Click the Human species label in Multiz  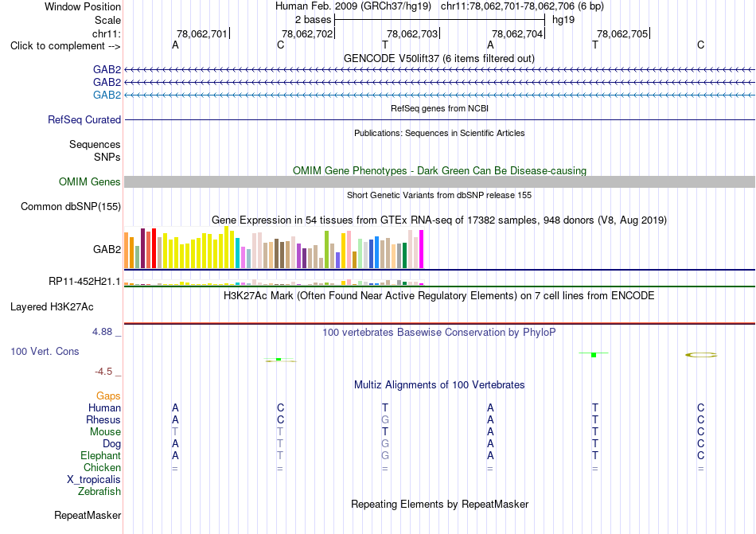pos(104,407)
